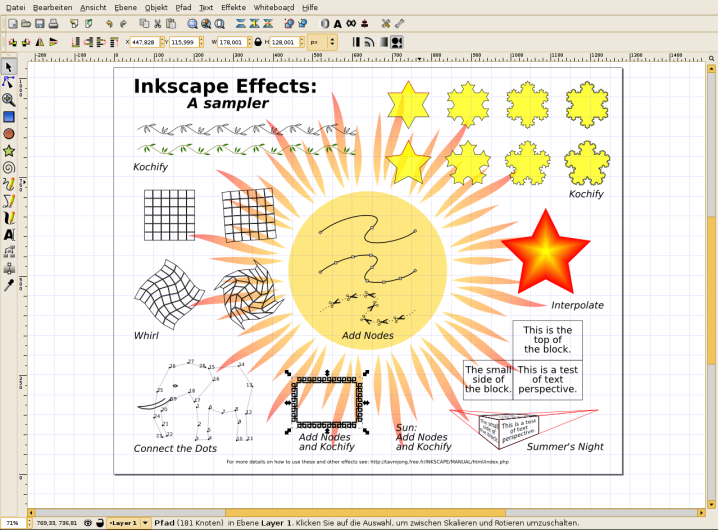The height and width of the screenshot is (530, 718).
Task: Click the Y coordinate stepper
Action: point(201,42)
